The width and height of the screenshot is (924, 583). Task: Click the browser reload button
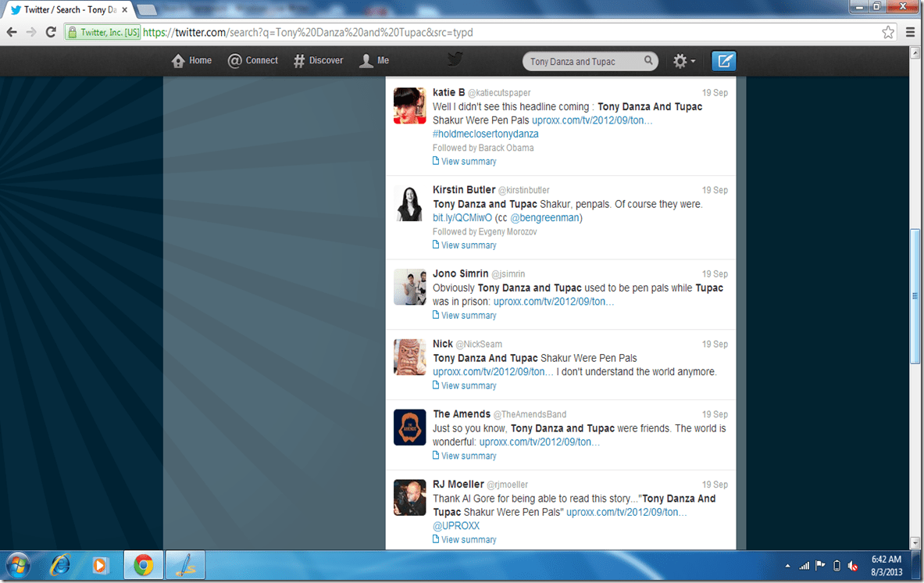[51, 32]
